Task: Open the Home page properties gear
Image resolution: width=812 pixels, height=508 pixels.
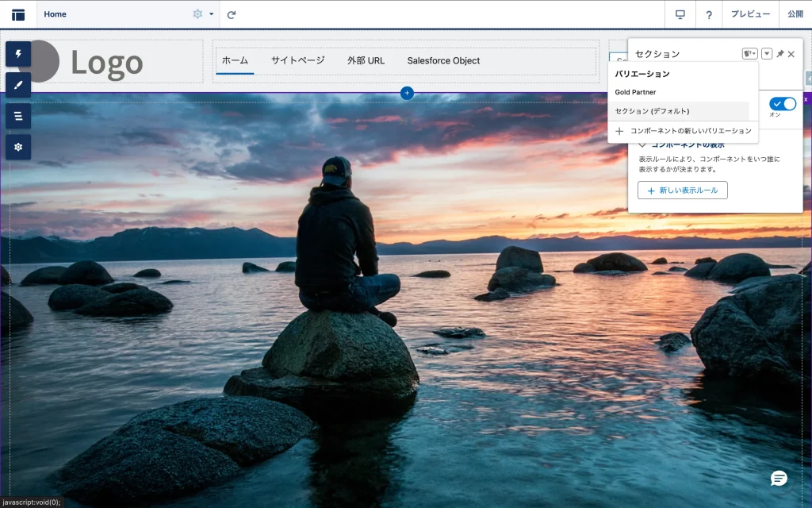Action: tap(197, 14)
